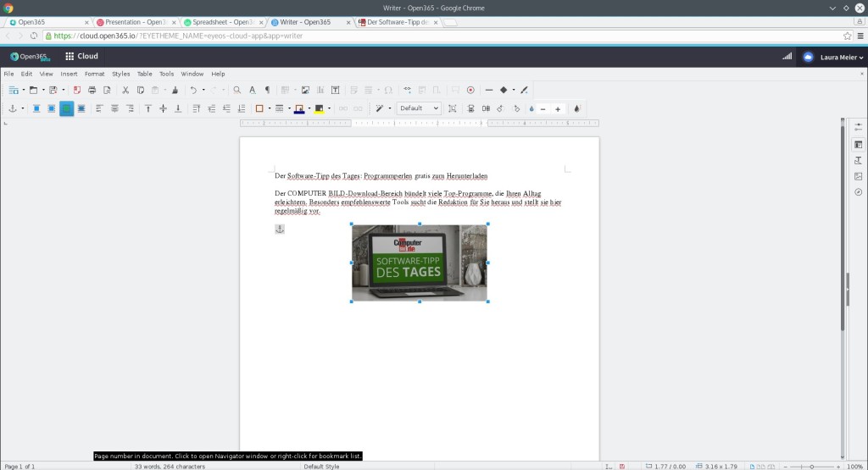Switch to the Spreadsheet browser tab

220,22
